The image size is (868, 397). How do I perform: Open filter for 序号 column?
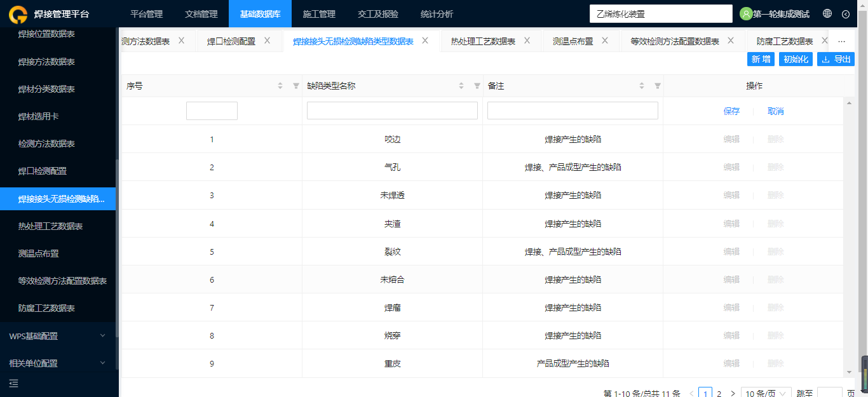(x=295, y=86)
